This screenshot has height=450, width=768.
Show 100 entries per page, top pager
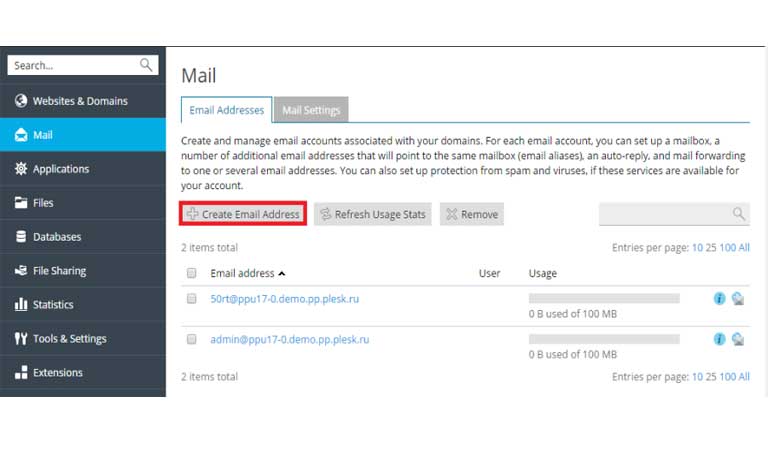point(727,248)
